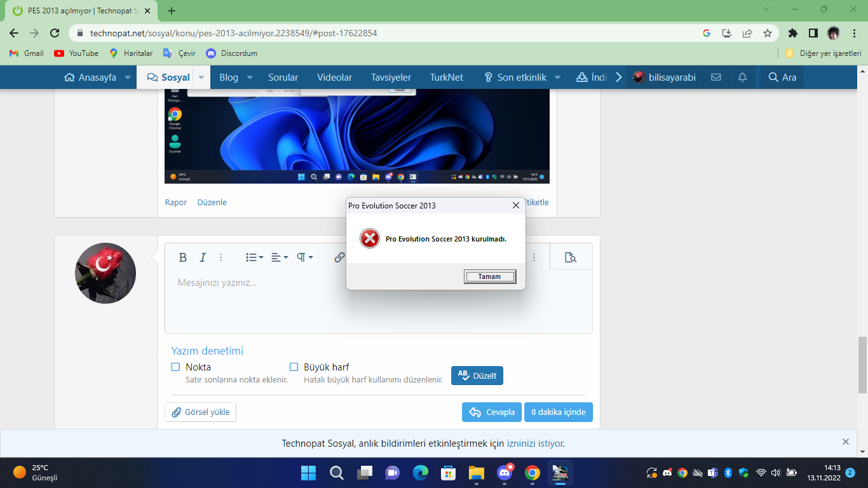Open the text alignment dropdown in the editor
Screen dimensions: 868x488
(280, 257)
